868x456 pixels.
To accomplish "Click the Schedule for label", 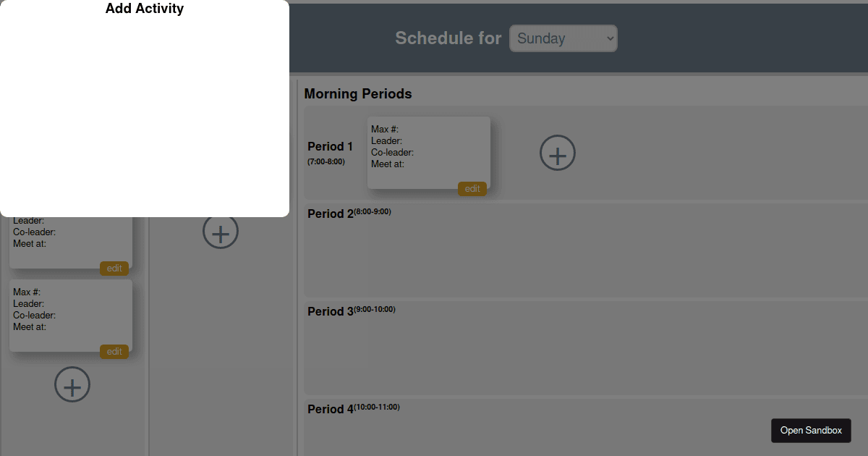I will pos(448,38).
